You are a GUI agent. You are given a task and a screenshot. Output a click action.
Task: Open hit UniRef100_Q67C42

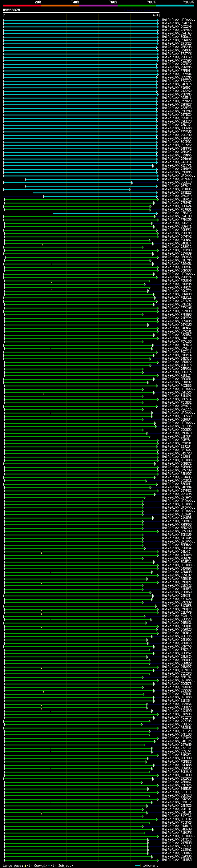point(176,186)
